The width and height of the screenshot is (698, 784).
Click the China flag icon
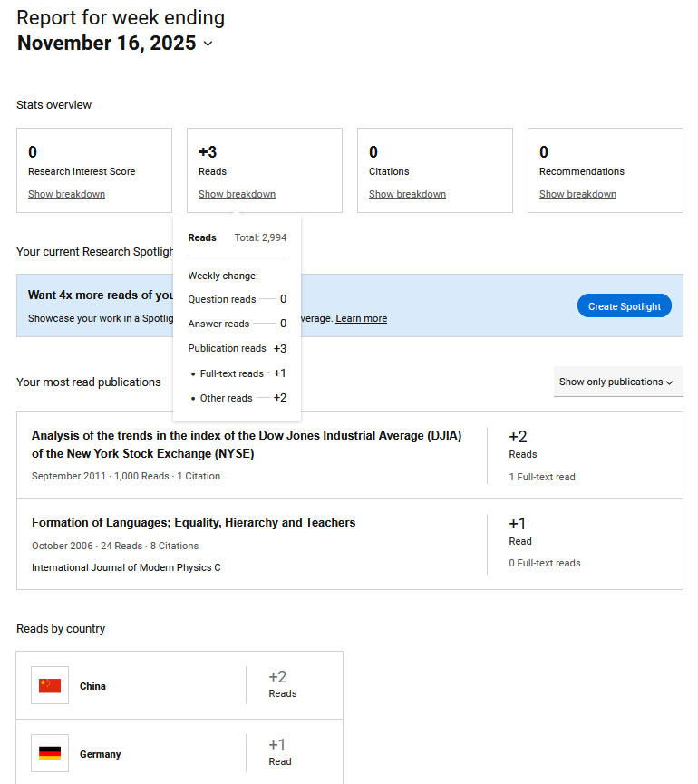pos(50,686)
